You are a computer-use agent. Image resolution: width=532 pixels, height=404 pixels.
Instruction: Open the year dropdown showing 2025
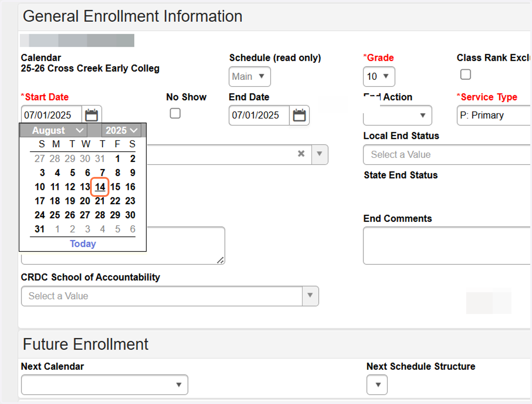point(121,130)
